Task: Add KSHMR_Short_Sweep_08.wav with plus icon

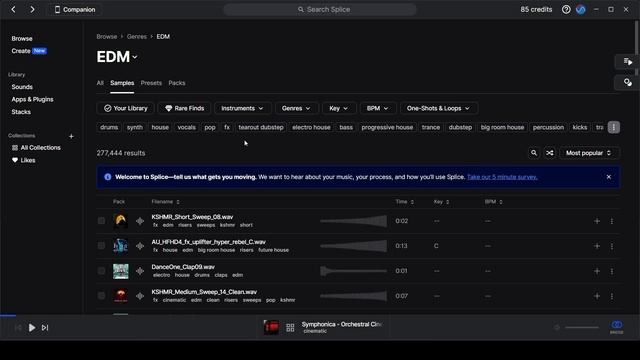Action: click(x=597, y=221)
